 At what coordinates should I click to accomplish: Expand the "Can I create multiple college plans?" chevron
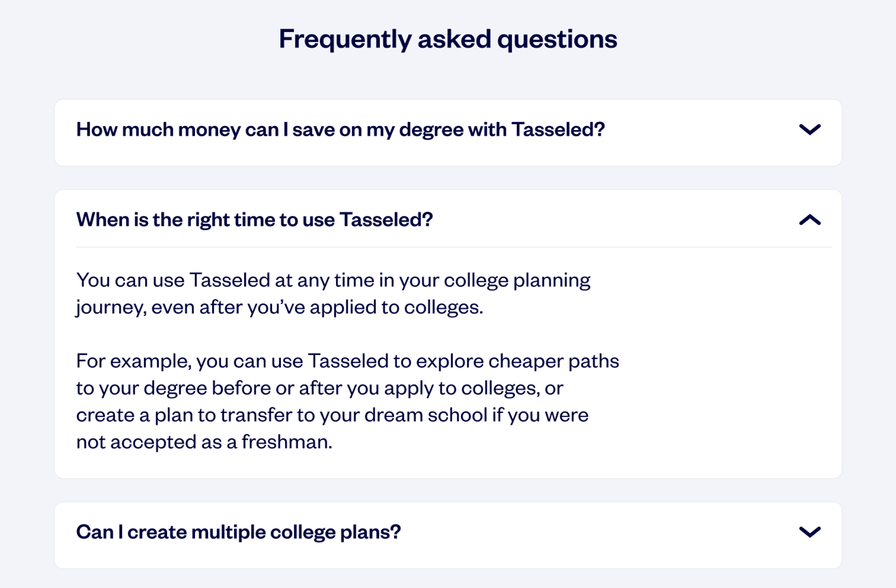809,532
